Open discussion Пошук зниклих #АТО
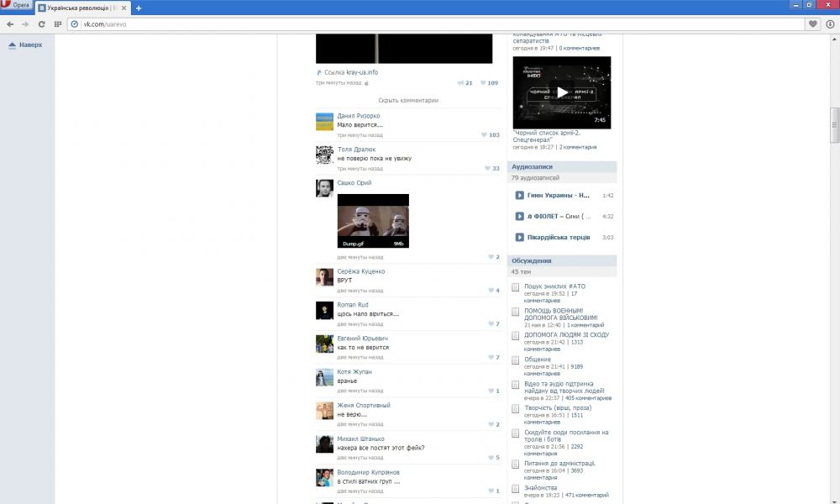Viewport: 840px width, 504px height. (554, 286)
